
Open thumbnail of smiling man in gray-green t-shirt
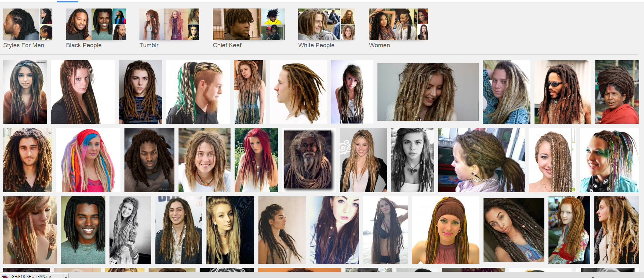click(83, 230)
